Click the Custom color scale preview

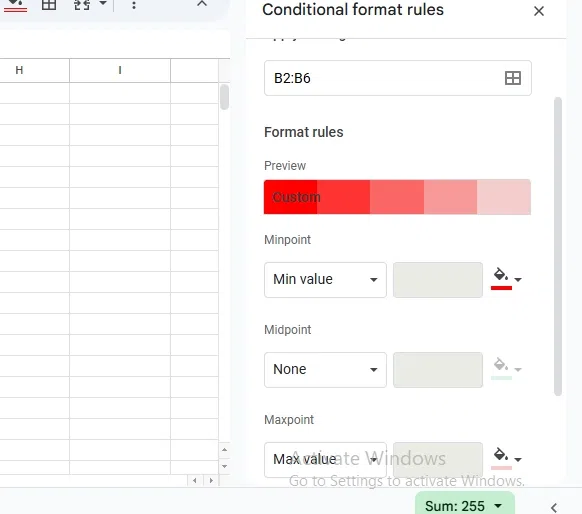tap(397, 197)
